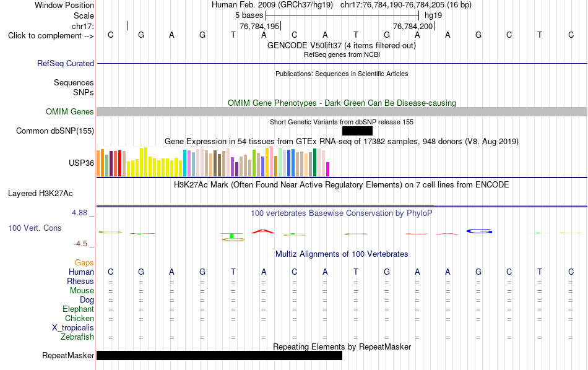This screenshot has width=588, height=370.
Task: Click the cyan bar in USP36 expression chart
Action: tap(184, 163)
